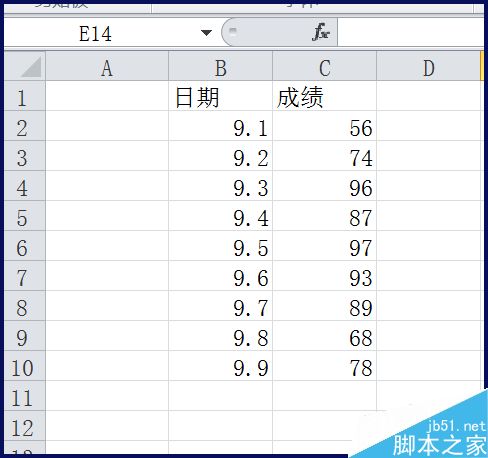Click the Insert Function fx icon
Viewport: 488px width, 458px height.
coord(321,32)
